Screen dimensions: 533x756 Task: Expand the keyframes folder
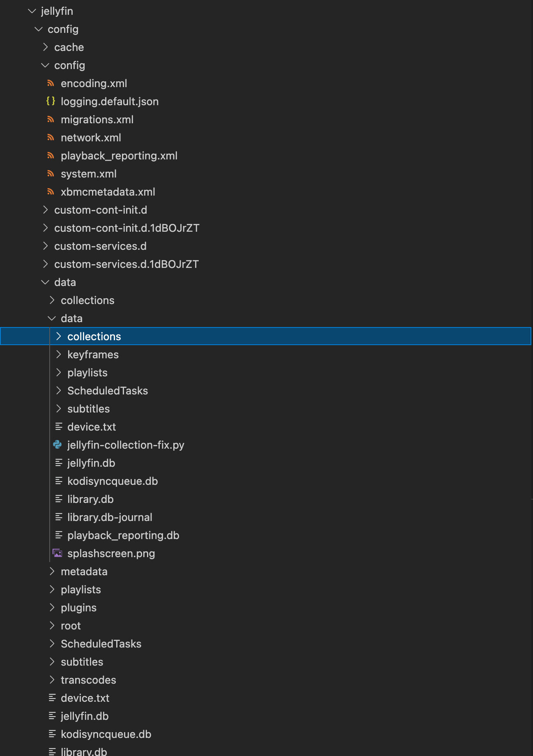click(x=59, y=354)
